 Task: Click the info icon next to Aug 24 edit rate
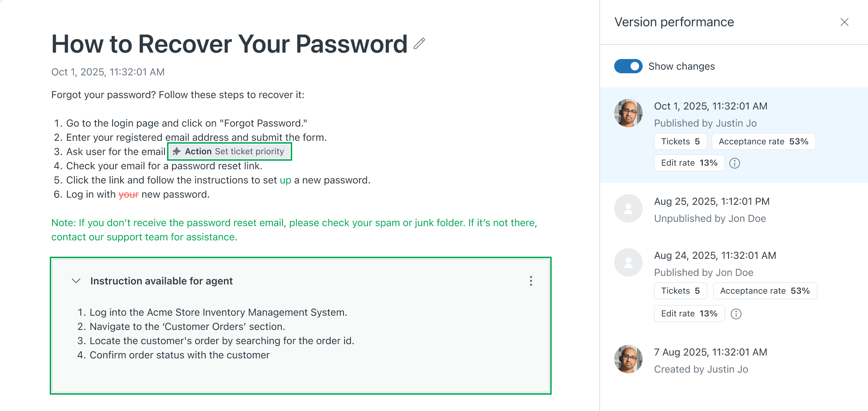(736, 314)
